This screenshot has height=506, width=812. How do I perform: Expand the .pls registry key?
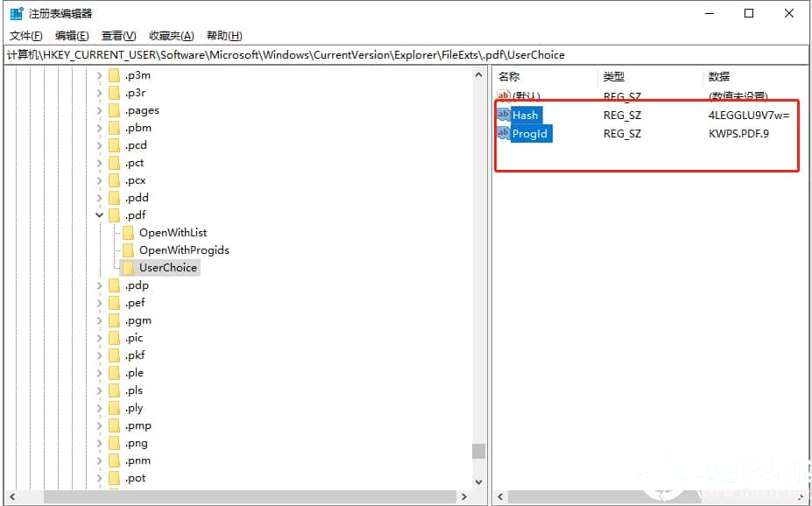pyautogui.click(x=99, y=390)
